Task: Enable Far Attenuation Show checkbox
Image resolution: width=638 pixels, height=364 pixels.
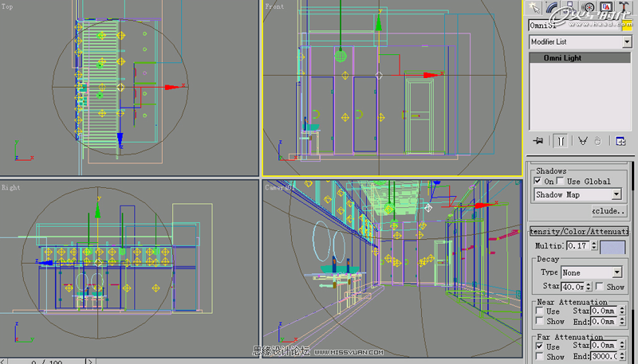Action: point(540,356)
